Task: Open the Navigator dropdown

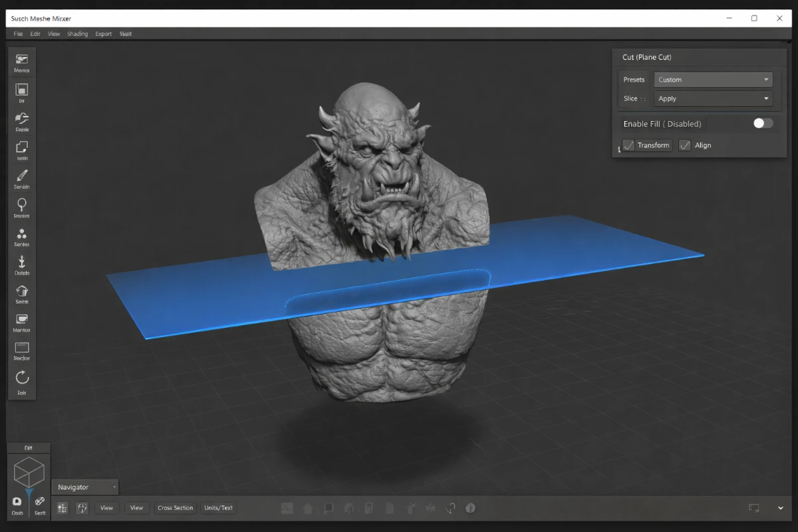Action: [x=84, y=487]
